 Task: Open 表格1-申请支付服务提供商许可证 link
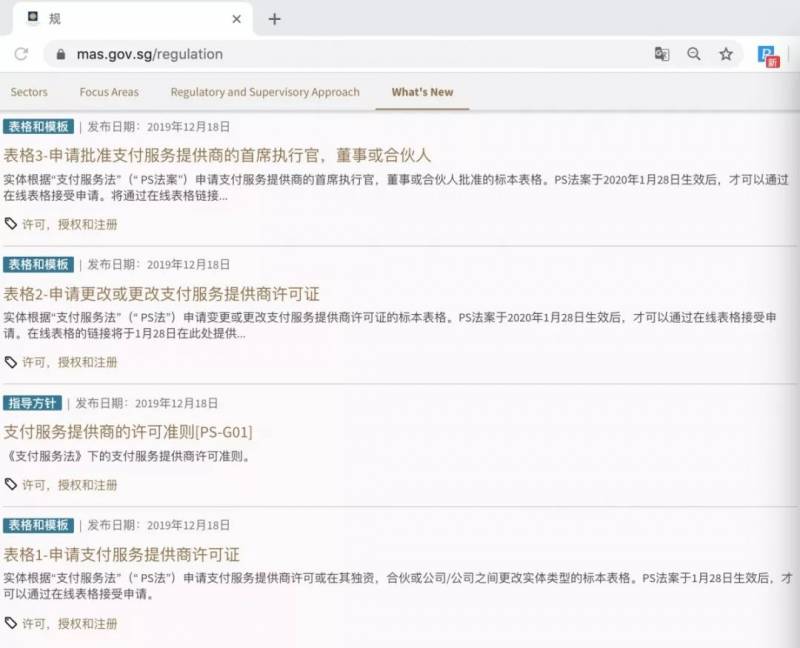click(x=122, y=554)
